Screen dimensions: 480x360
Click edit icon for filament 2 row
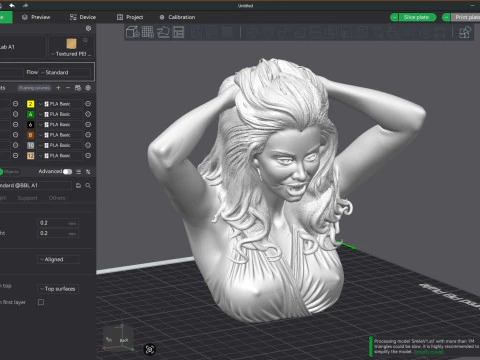tap(88, 104)
